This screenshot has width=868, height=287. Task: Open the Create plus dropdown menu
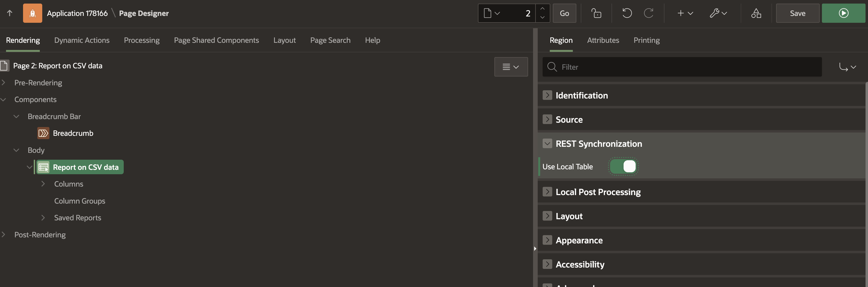pyautogui.click(x=685, y=13)
